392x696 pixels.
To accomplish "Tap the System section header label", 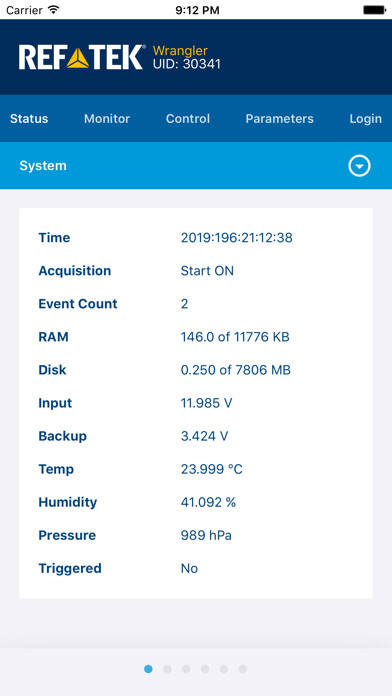I will 43,166.
